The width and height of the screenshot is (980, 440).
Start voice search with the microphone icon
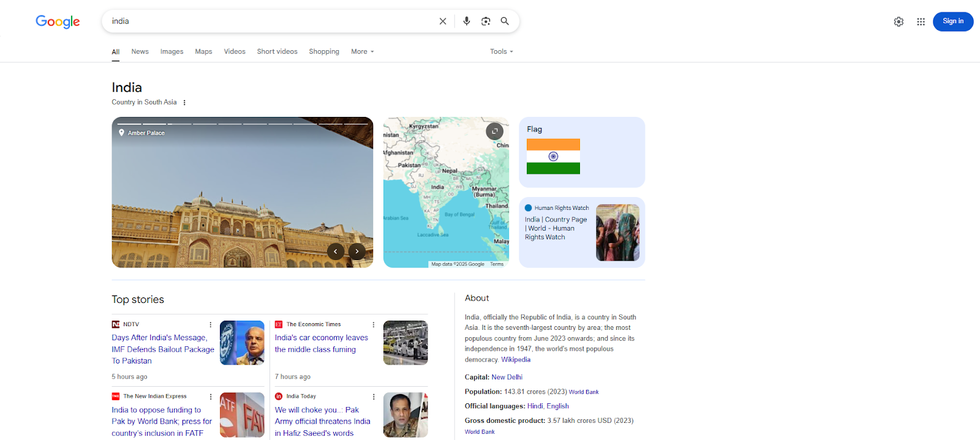467,21
